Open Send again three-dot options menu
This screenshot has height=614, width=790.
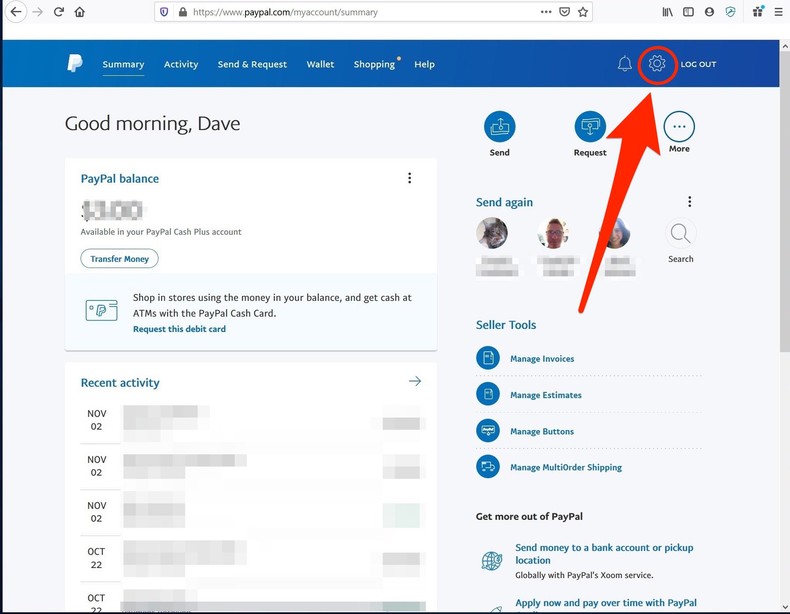pyautogui.click(x=689, y=202)
